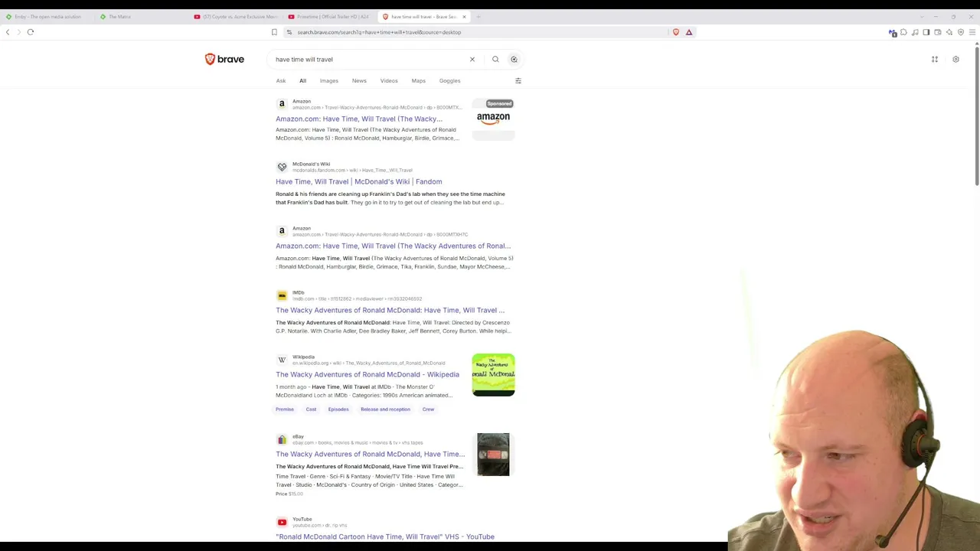The height and width of the screenshot is (551, 980).
Task: Click the site settings icon in address bar
Action: pyautogui.click(x=289, y=32)
